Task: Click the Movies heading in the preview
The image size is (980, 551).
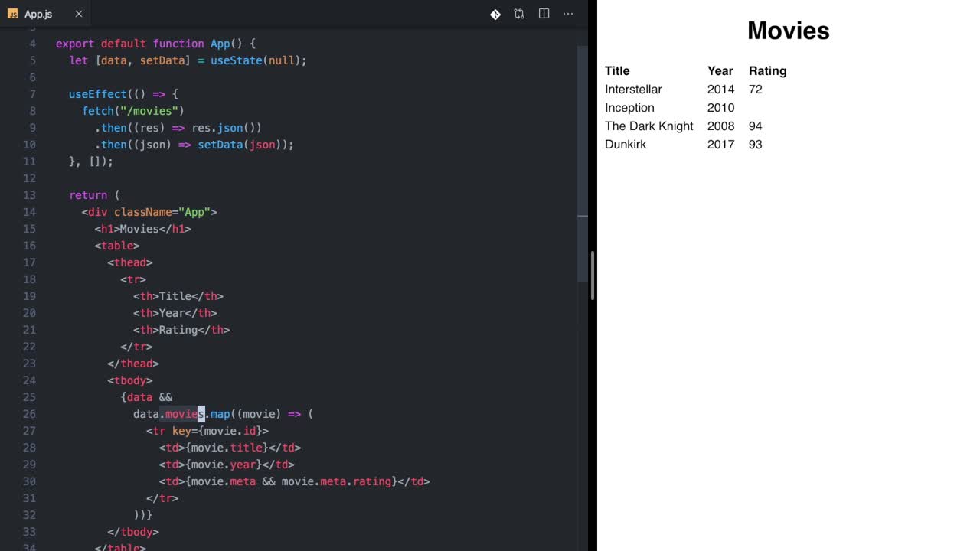Action: click(x=788, y=31)
